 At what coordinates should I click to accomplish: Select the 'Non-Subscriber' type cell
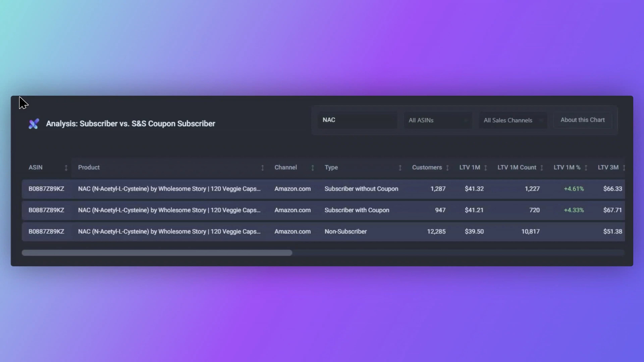[x=345, y=232]
